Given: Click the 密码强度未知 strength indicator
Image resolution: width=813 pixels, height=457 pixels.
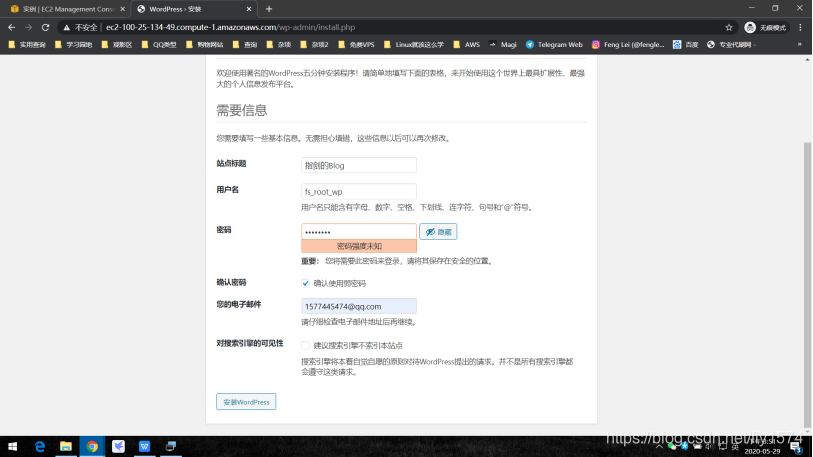Looking at the screenshot, I should pyautogui.click(x=359, y=246).
